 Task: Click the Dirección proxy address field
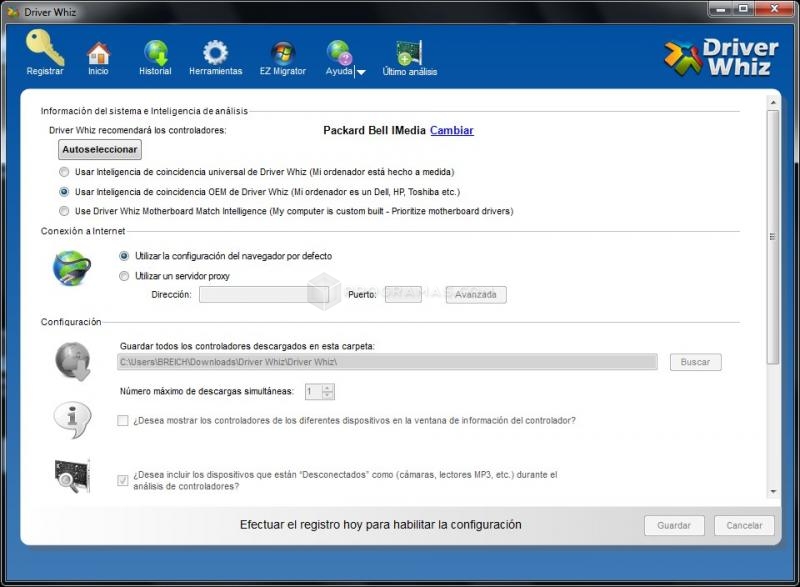pos(264,294)
